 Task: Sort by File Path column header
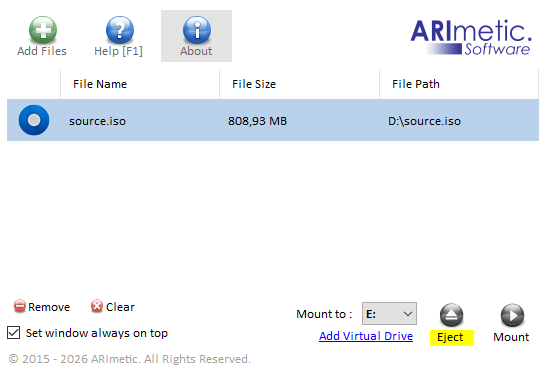click(459, 84)
